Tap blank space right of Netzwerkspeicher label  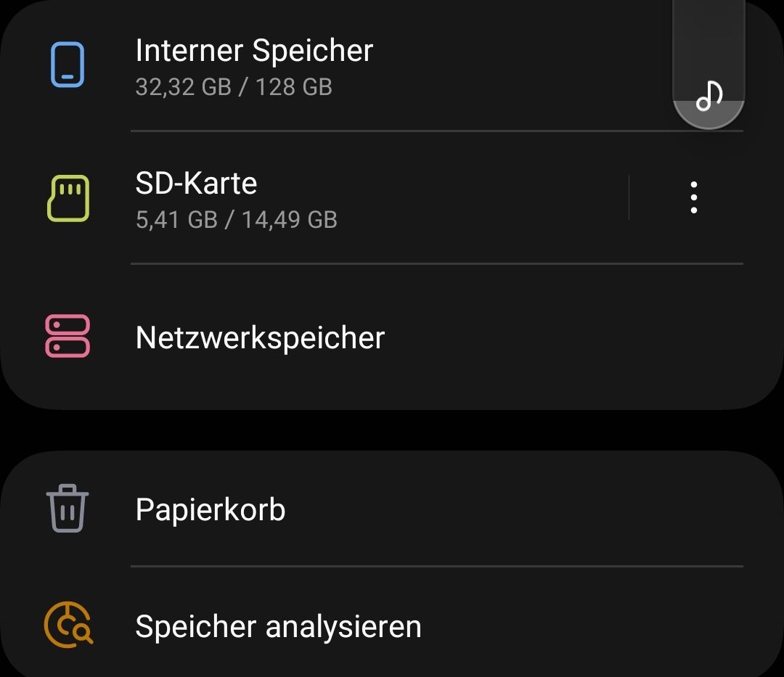(x=566, y=337)
